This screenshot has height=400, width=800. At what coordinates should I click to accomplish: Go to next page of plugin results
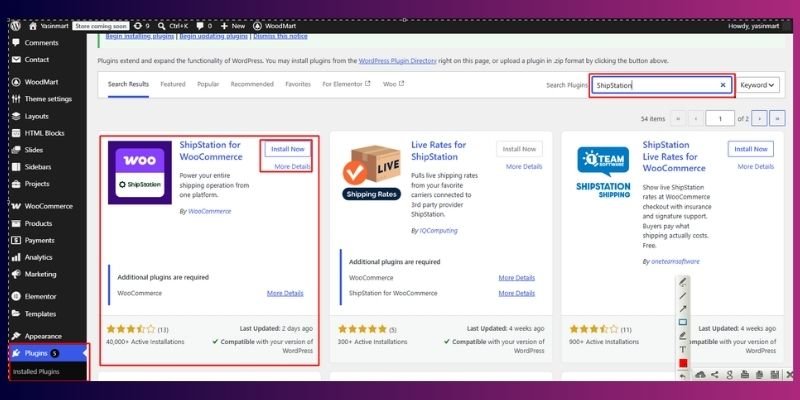[x=759, y=118]
